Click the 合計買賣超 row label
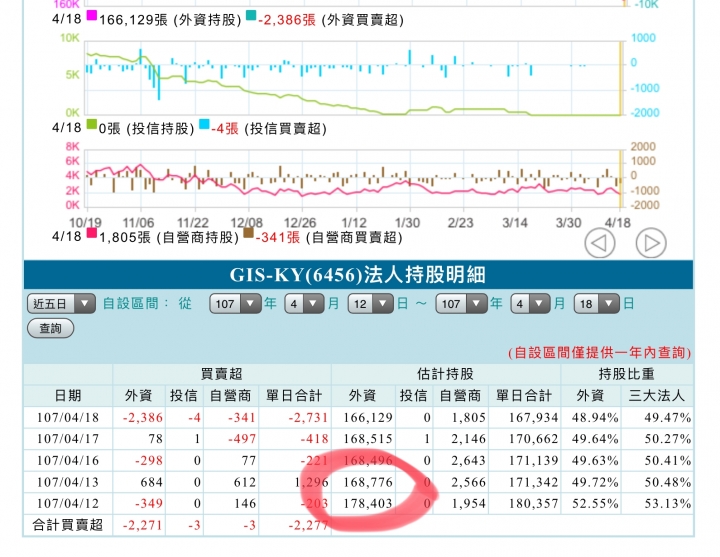 click(68, 525)
